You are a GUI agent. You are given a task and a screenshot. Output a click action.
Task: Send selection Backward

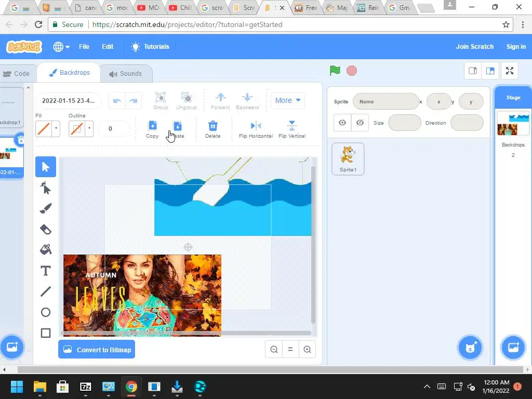[247, 101]
